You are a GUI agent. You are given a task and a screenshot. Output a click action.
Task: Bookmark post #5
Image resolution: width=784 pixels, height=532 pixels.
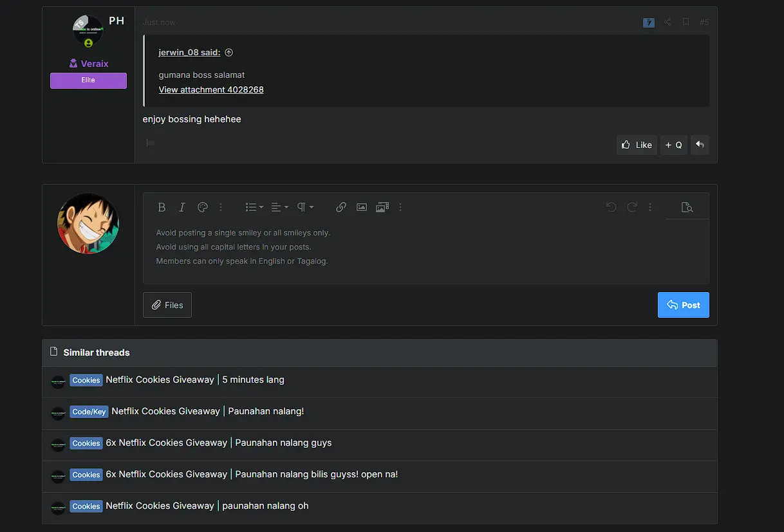(x=686, y=23)
